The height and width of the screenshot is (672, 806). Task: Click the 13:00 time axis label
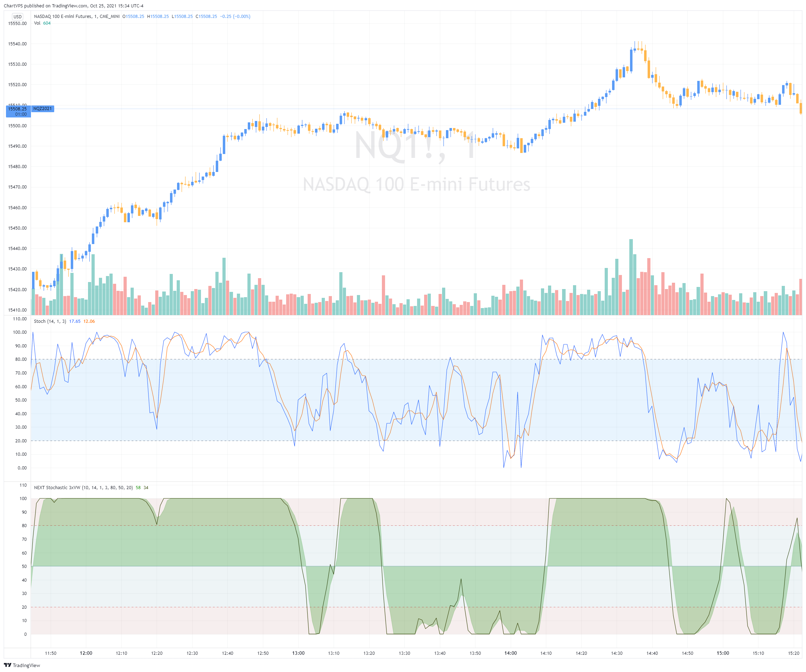coord(298,653)
